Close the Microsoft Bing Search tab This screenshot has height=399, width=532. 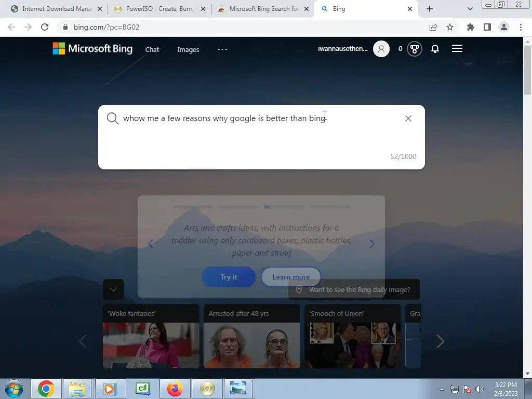click(307, 9)
